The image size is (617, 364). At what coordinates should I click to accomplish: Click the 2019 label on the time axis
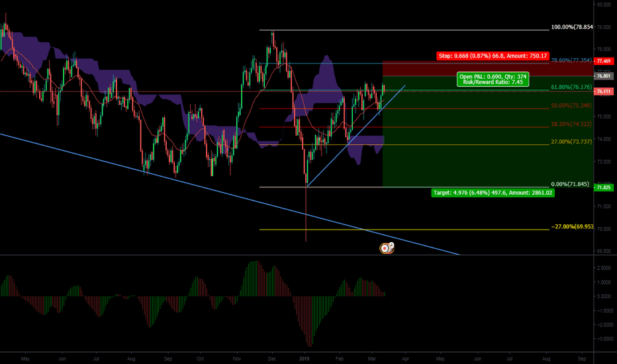[304, 359]
